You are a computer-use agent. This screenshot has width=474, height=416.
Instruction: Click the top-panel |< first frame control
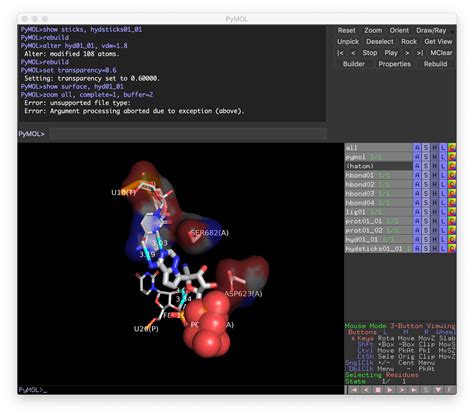340,53
